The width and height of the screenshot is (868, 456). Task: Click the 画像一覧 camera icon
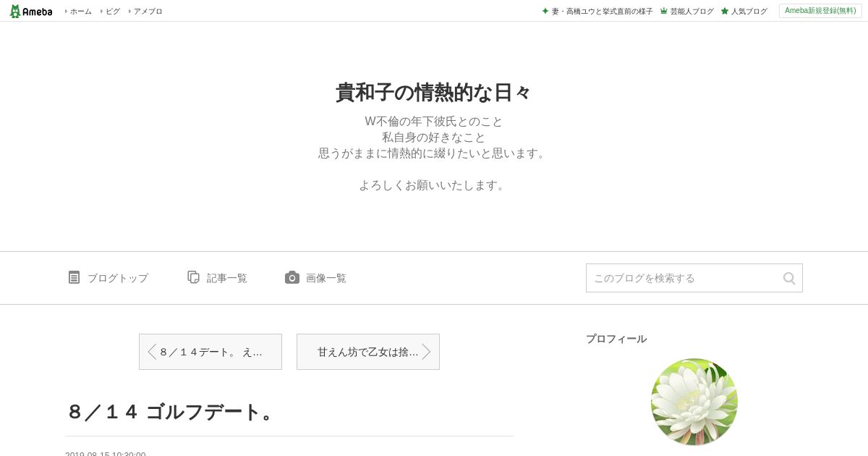pos(292,277)
